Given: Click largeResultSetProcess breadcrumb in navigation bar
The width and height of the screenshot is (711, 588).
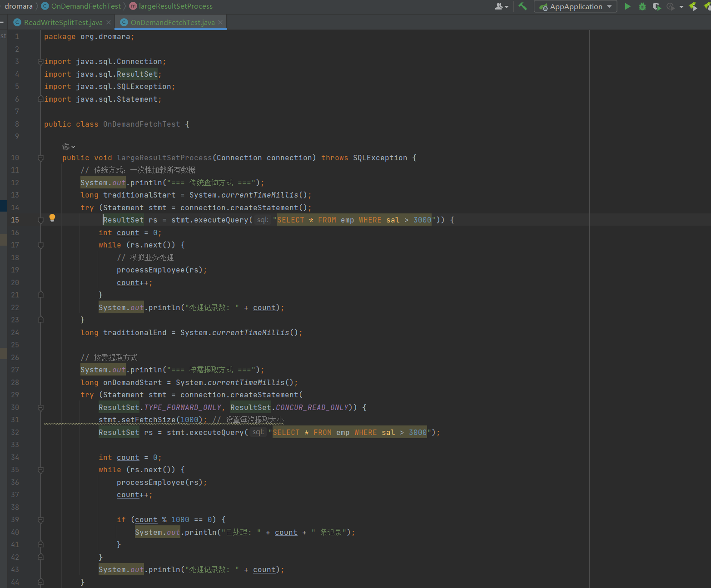Looking at the screenshot, I should point(175,6).
